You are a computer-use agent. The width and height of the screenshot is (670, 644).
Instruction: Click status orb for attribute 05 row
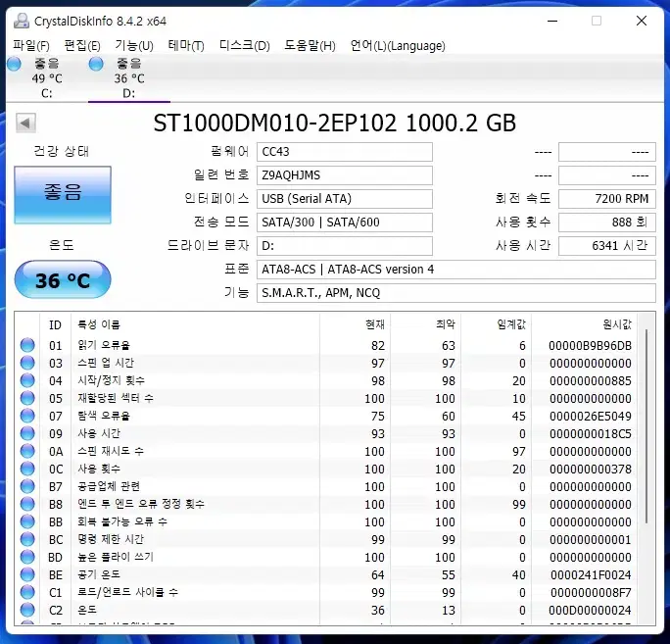[x=27, y=398]
